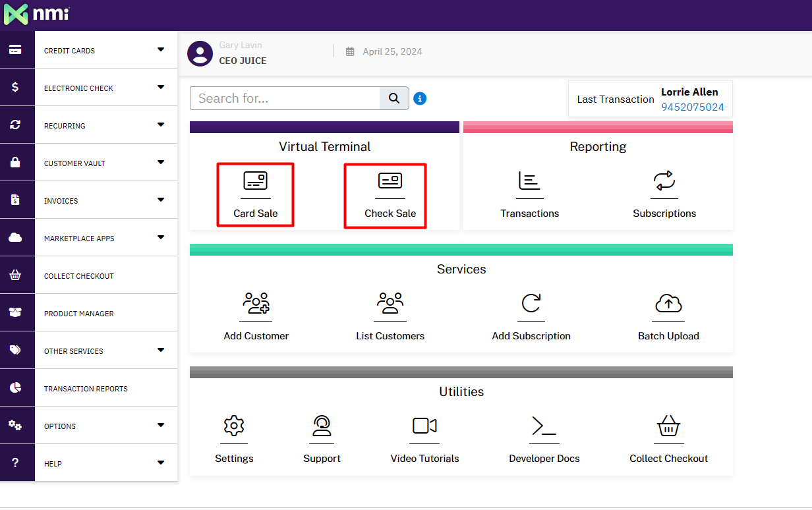The image size is (812, 510).
Task: Click the search magnifier button
Action: click(394, 98)
